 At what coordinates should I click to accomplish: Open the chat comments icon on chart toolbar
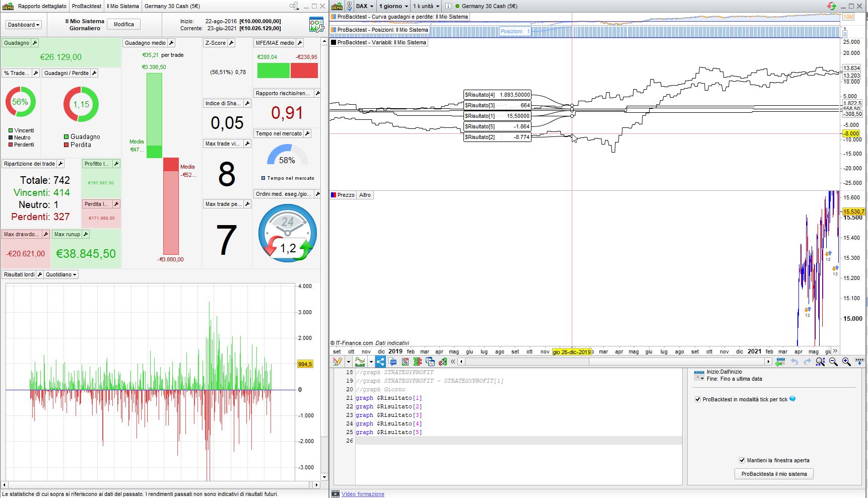(x=393, y=362)
